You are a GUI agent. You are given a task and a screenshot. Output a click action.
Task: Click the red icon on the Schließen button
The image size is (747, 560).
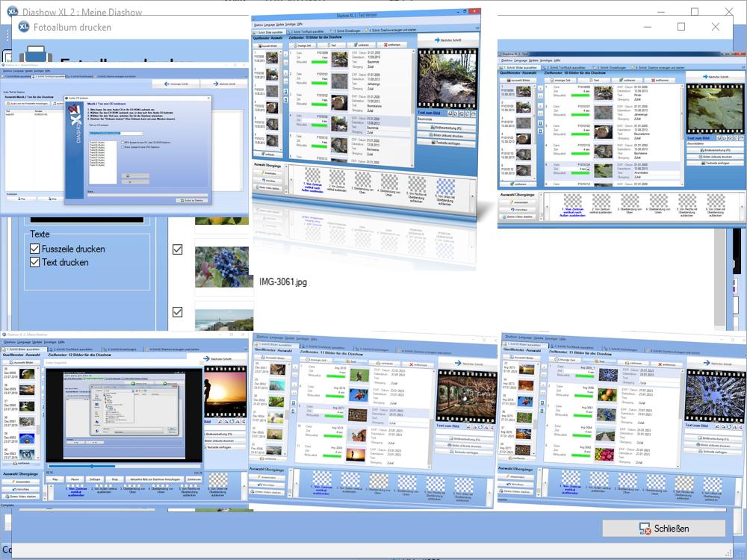pyautogui.click(x=644, y=529)
